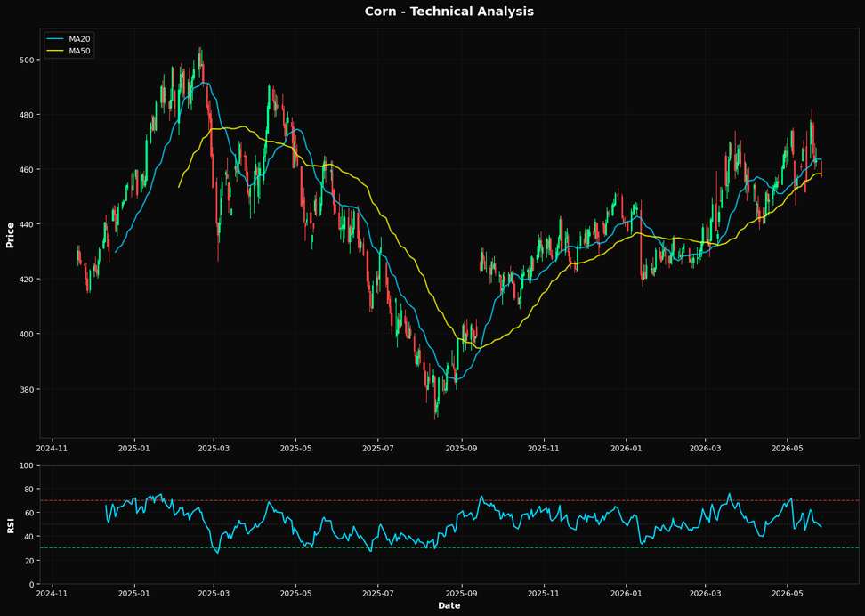Screen dimensions: 865x616
Task: Click 2025-05 under the RSI panel
Action: 295,594
